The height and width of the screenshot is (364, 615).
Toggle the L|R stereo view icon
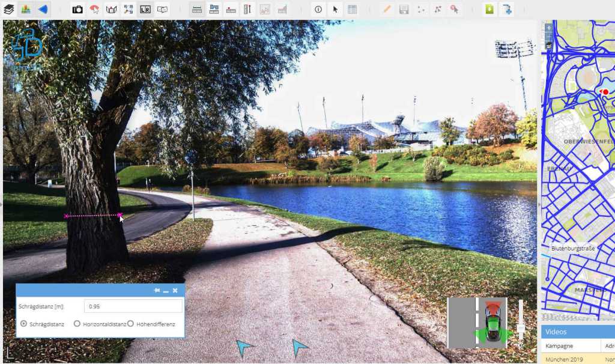tap(145, 9)
